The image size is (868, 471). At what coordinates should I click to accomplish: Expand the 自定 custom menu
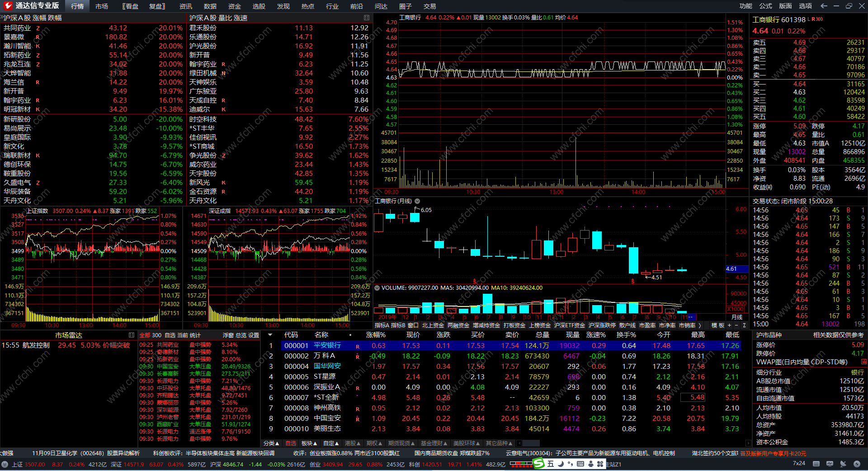click(331, 443)
